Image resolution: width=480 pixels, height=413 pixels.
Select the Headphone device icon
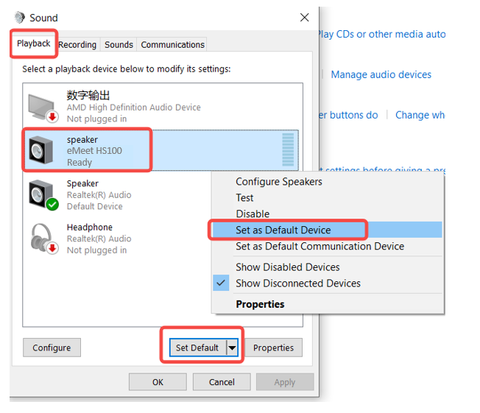pyautogui.click(x=44, y=239)
